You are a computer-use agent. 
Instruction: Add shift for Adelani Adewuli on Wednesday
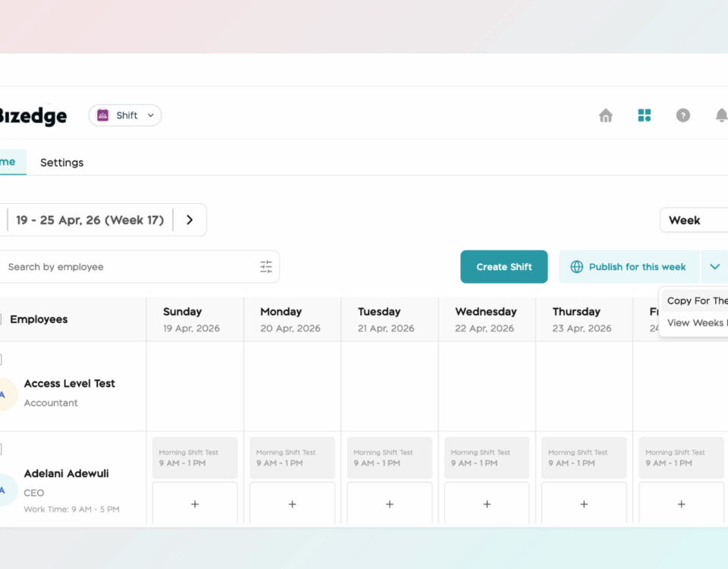(x=487, y=504)
